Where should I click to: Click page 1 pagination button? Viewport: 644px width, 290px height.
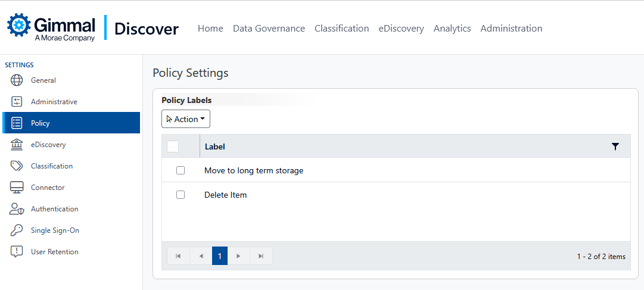click(219, 256)
